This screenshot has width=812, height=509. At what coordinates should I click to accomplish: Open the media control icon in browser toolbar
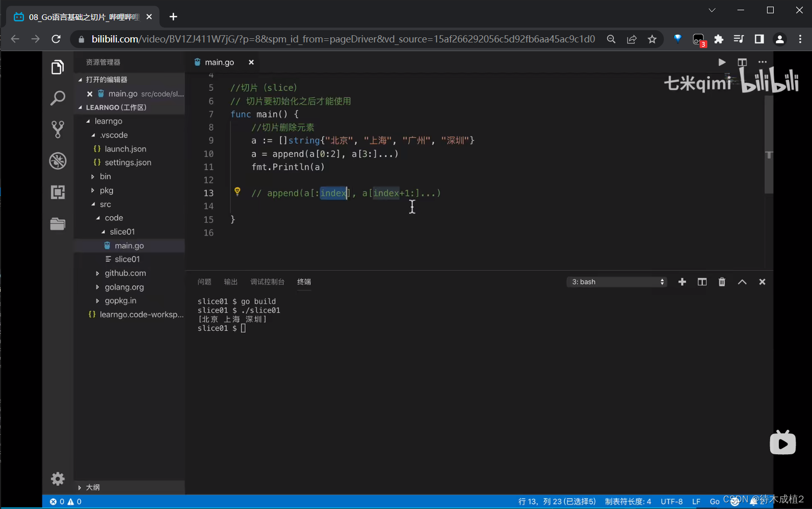click(738, 39)
